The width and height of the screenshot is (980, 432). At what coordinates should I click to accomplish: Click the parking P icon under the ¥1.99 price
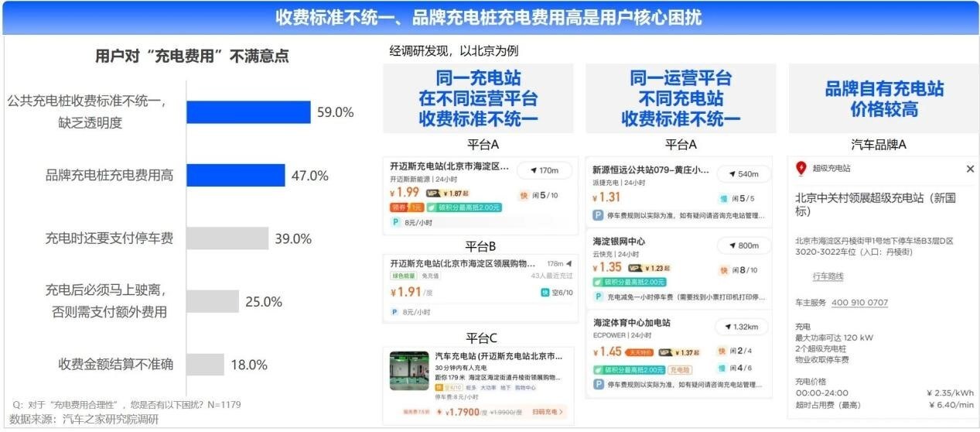coord(395,222)
